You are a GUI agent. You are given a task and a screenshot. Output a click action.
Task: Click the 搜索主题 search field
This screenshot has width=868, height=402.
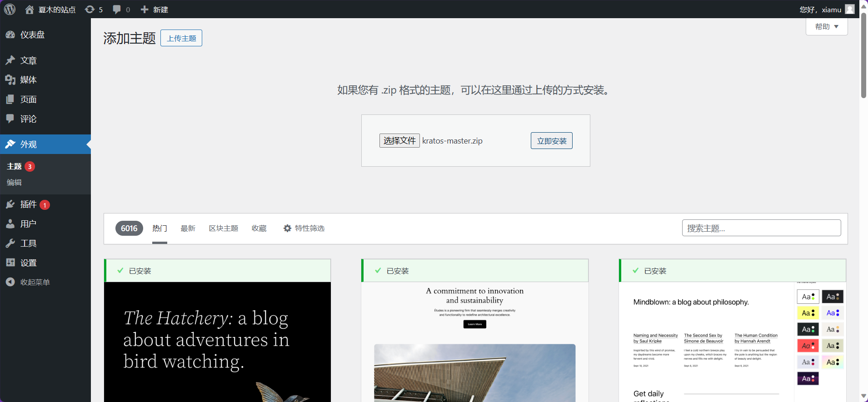(x=761, y=228)
